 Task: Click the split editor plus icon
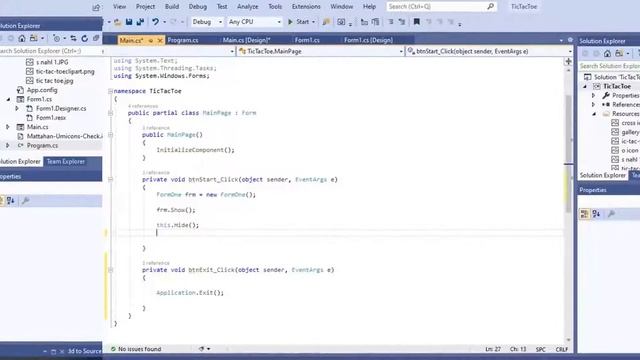568,62
